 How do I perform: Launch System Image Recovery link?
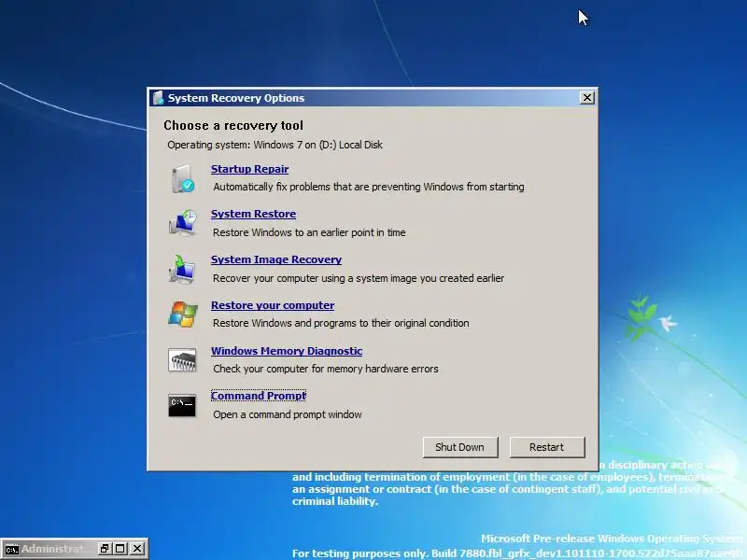coord(276,259)
